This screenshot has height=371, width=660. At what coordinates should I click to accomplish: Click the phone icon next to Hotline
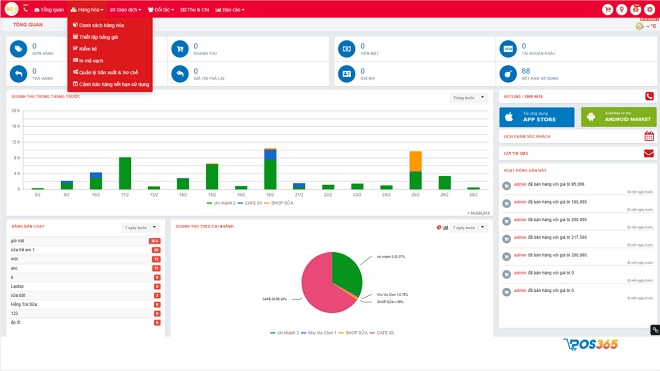coord(649,96)
